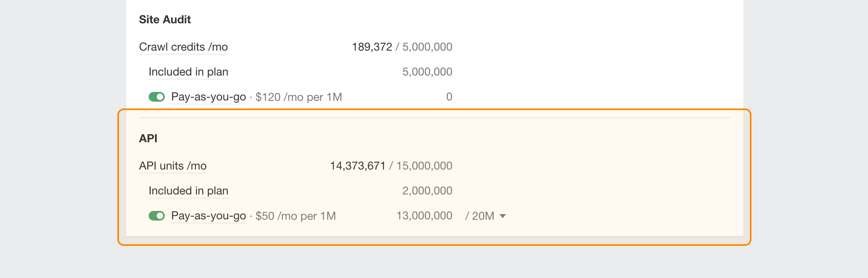The width and height of the screenshot is (868, 278).
Task: Turn off API Pay-as-you-go switch
Action: (157, 216)
